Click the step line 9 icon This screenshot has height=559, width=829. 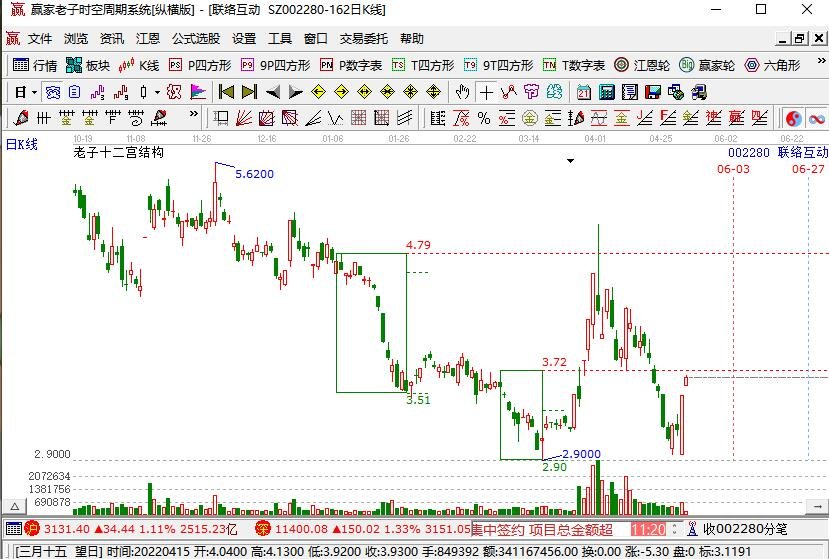point(121,93)
